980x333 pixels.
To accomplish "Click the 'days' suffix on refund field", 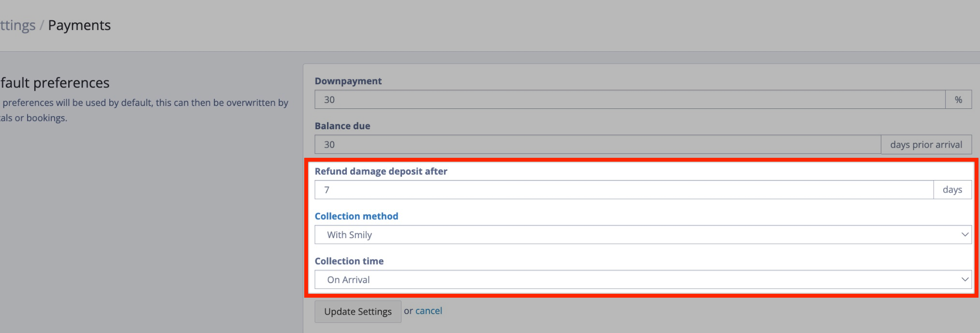I will tap(952, 190).
